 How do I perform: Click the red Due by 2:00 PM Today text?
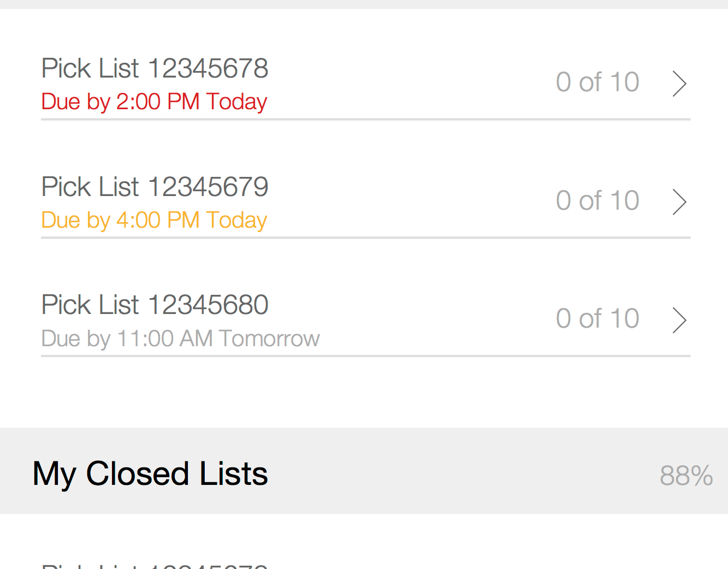click(x=154, y=102)
